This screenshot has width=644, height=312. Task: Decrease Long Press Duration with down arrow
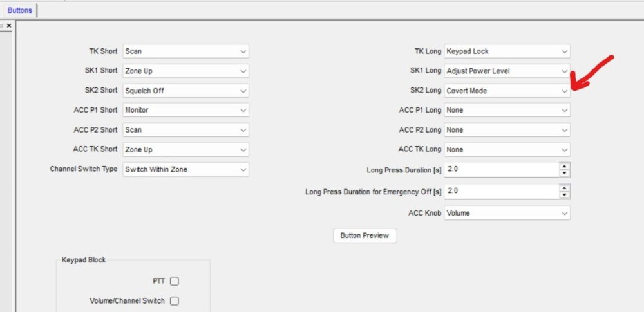(565, 173)
